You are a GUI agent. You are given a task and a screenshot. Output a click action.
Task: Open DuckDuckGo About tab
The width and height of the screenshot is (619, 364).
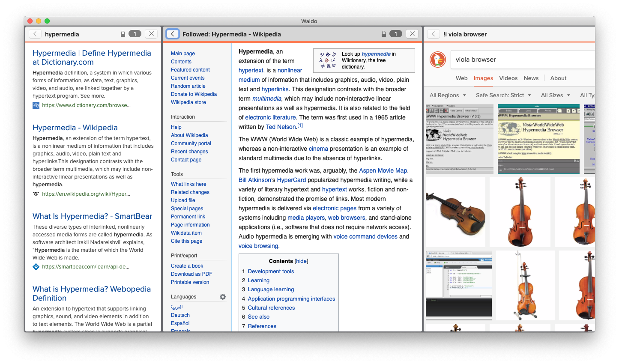pyautogui.click(x=558, y=78)
